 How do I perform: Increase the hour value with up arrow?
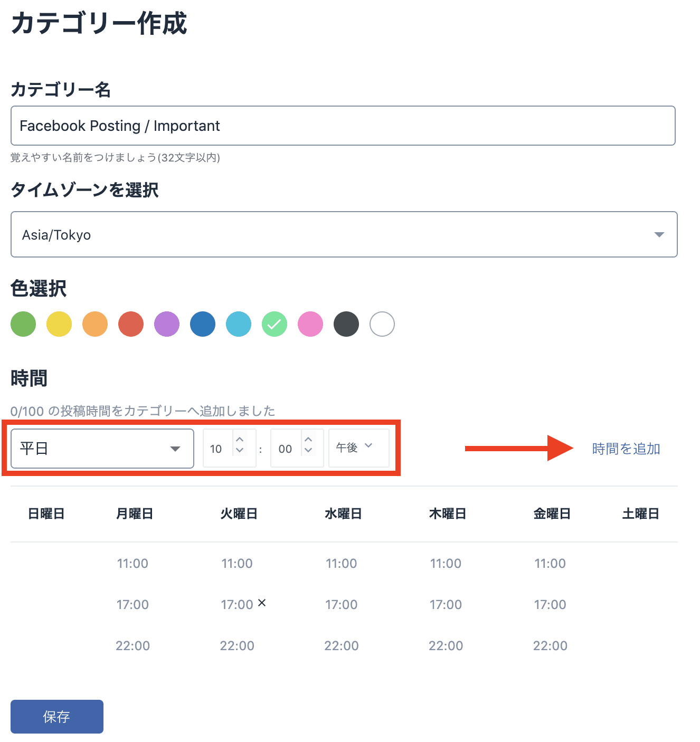[240, 440]
